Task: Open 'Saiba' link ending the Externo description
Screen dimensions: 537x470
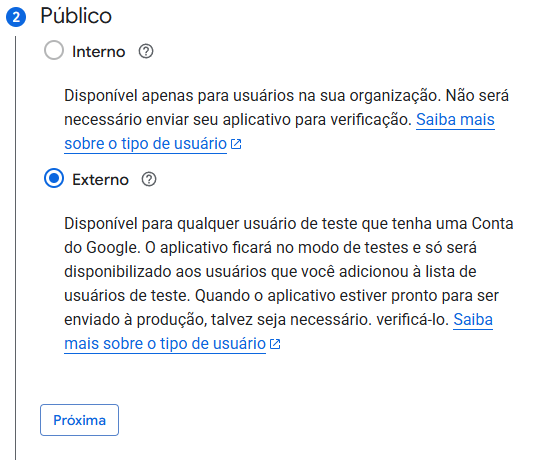Action: coord(473,320)
